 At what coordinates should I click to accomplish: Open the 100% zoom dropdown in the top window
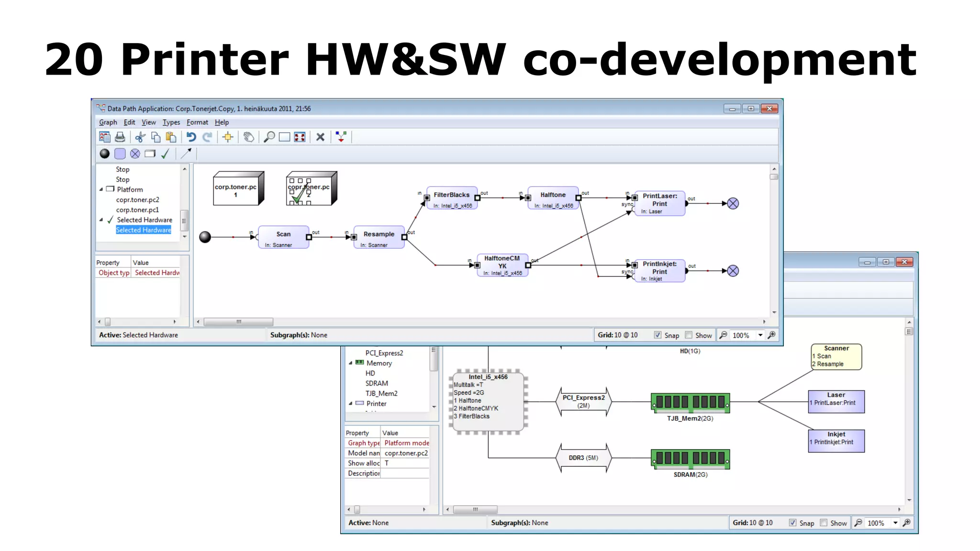(x=760, y=335)
